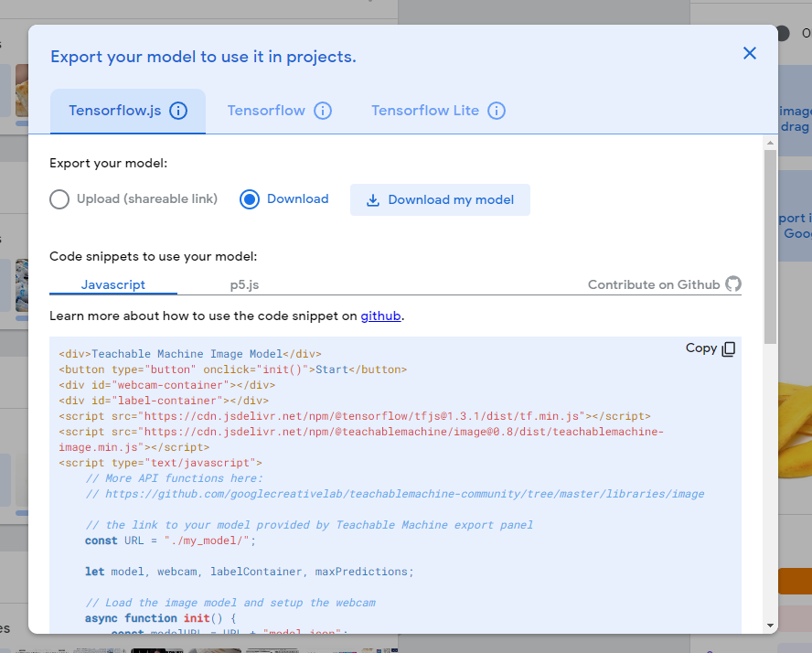Switch to the Tensorflow Lite tab

(x=438, y=111)
